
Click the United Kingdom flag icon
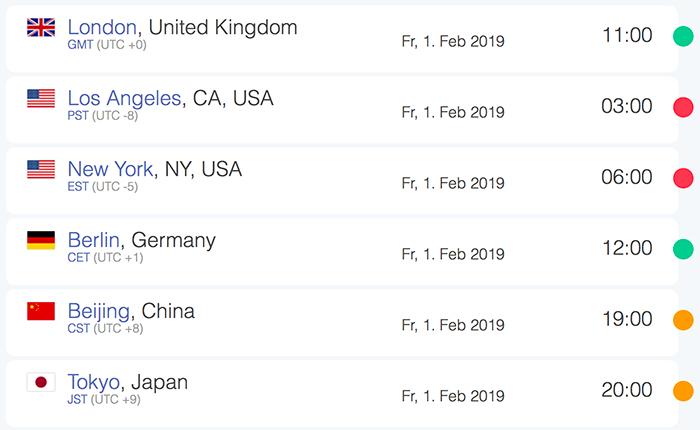tap(41, 27)
